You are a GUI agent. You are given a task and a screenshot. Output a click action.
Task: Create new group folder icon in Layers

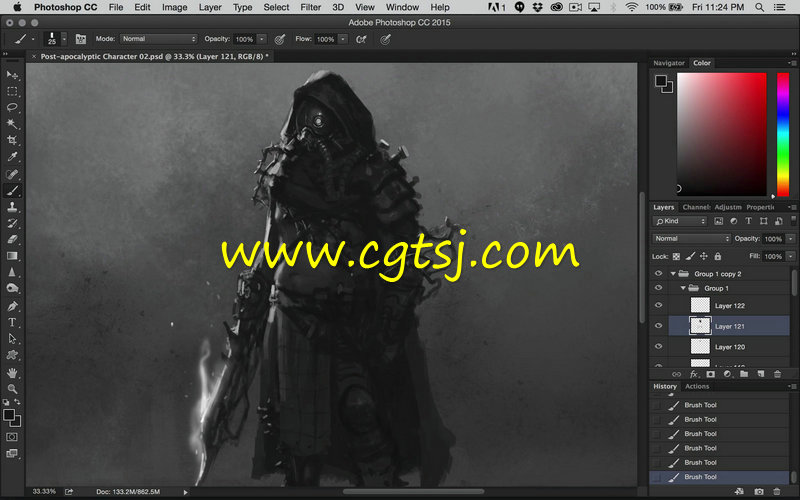744,374
